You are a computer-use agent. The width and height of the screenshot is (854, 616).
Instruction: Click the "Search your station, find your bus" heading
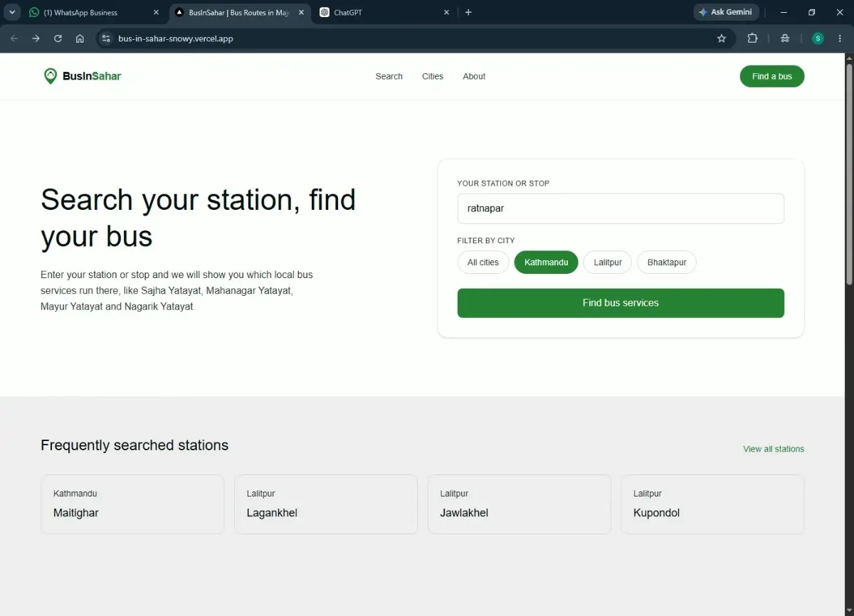(198, 218)
